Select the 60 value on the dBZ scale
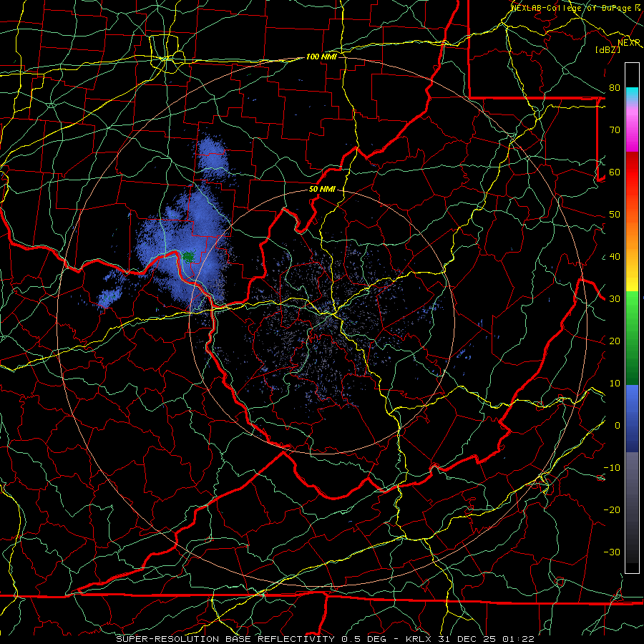 pyautogui.click(x=615, y=172)
